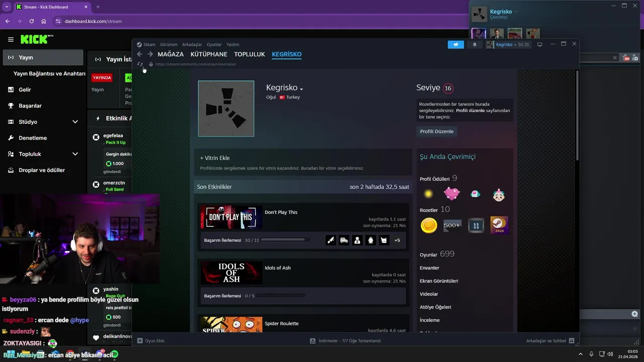Open Arkadaşlar ve Sohbet
Image resolution: width=644 pixels, height=362 pixels.
click(x=550, y=341)
